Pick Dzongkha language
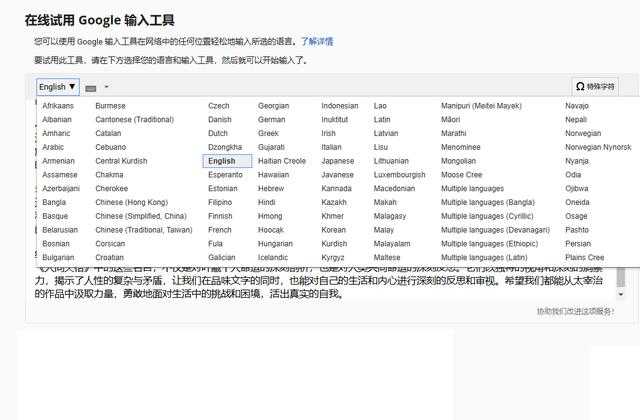 [x=225, y=147]
